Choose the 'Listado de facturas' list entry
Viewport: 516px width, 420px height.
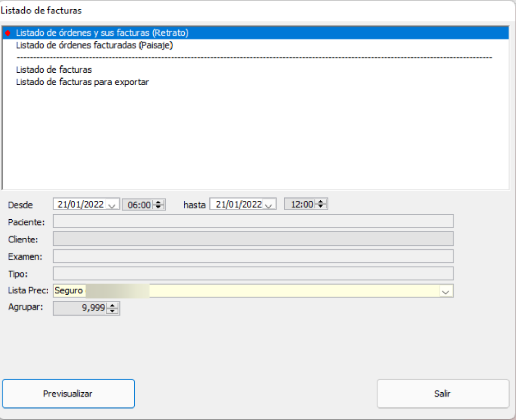point(54,70)
